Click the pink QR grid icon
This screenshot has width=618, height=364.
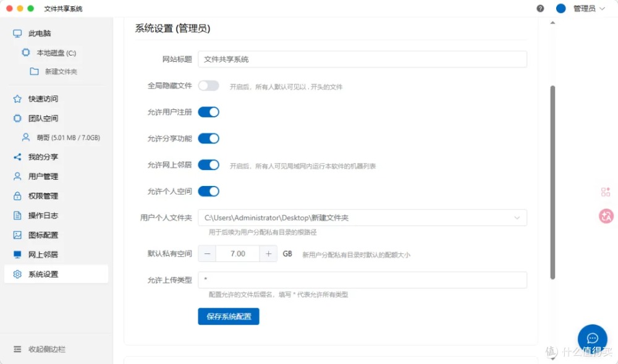click(606, 192)
